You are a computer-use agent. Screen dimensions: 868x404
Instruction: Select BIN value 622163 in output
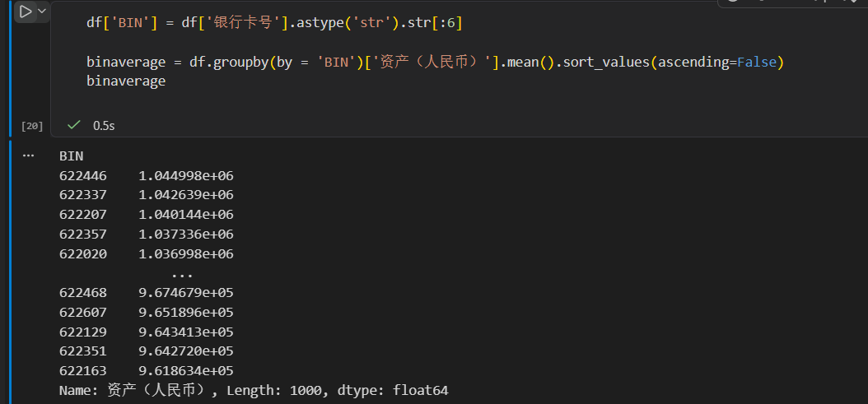click(x=83, y=371)
